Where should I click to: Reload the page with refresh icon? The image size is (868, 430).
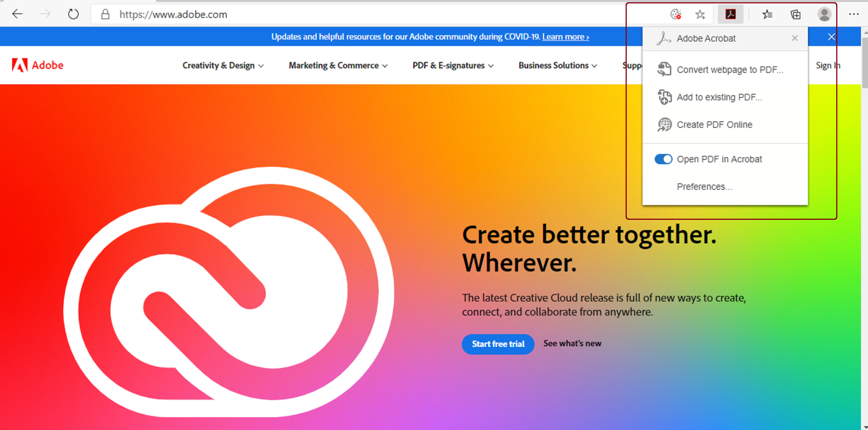[x=73, y=14]
